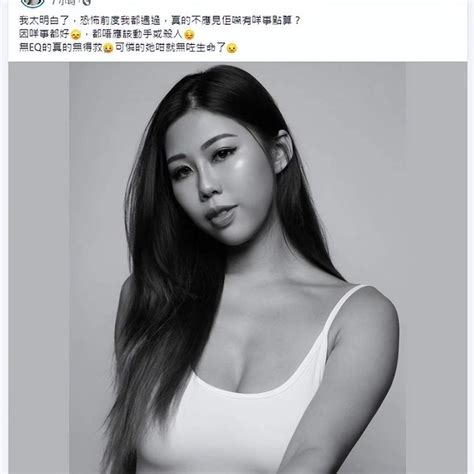474x474 pixels.
Task: Click the text 因咩事都好
Action: pos(44,34)
